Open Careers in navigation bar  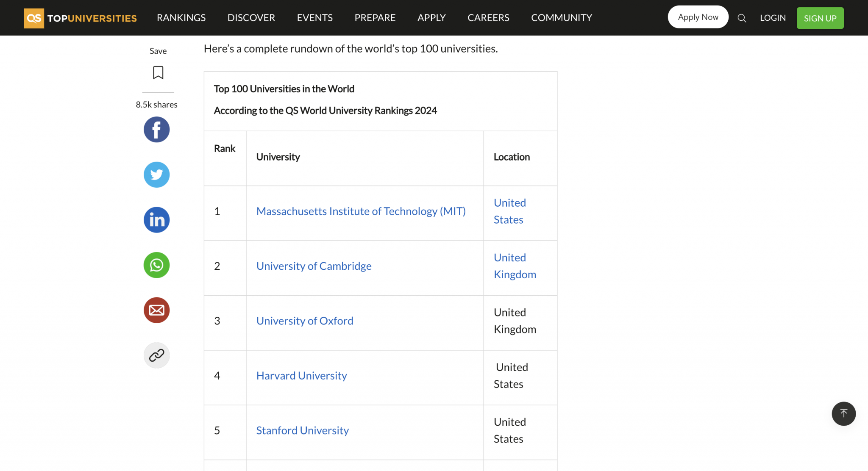pyautogui.click(x=488, y=18)
